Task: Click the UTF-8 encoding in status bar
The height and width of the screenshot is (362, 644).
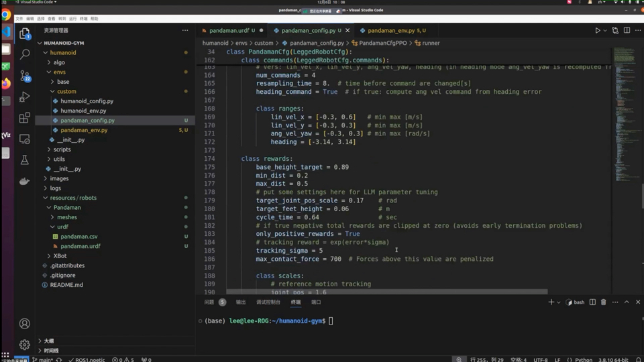Action: click(x=540, y=360)
